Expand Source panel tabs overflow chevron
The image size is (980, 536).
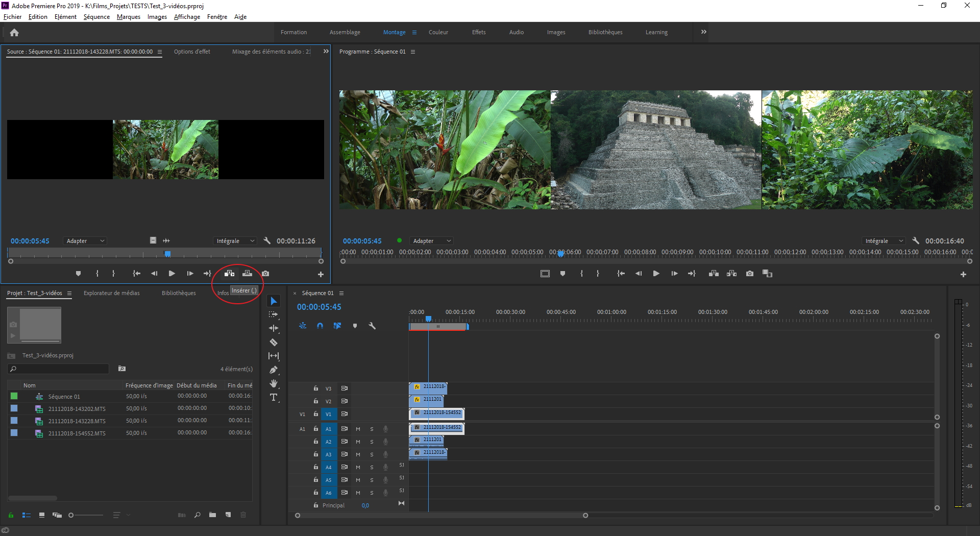(x=326, y=52)
